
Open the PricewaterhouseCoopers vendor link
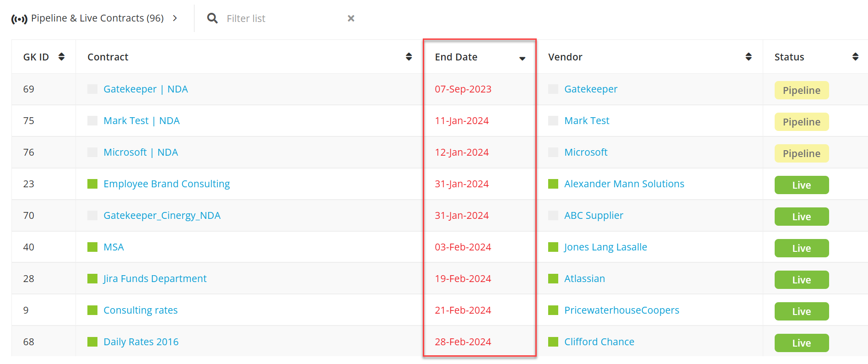[x=621, y=310]
